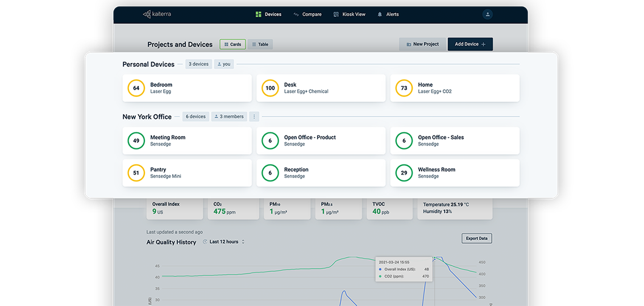644x306 pixels.
Task: Click 'Last updated a second ago' text
Action: point(174,232)
